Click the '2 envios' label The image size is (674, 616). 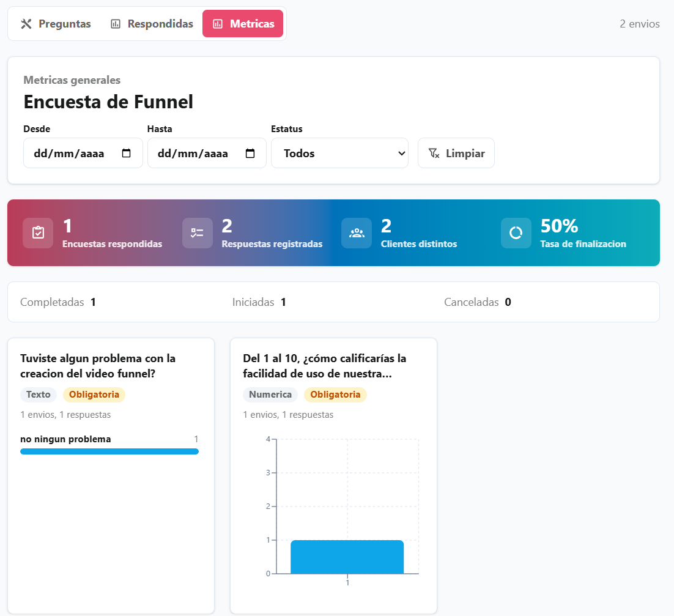[640, 24]
